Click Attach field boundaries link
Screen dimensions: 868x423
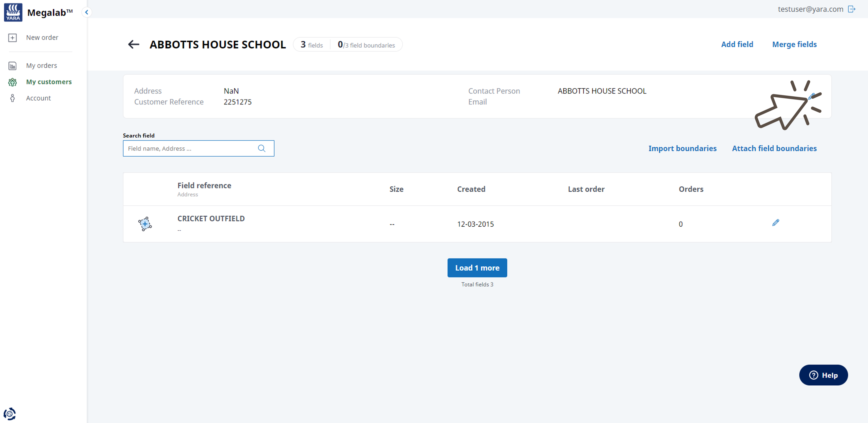(x=774, y=148)
